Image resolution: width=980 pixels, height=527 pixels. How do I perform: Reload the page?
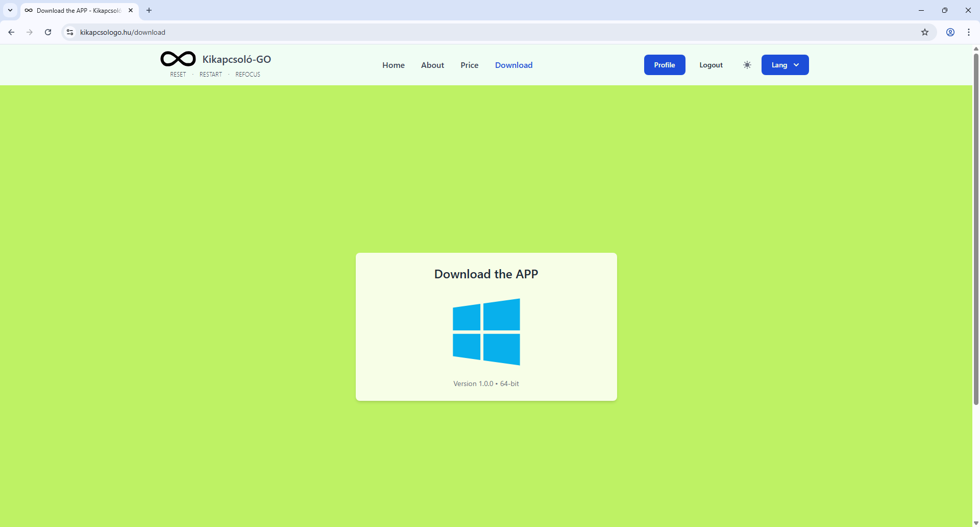pos(48,32)
